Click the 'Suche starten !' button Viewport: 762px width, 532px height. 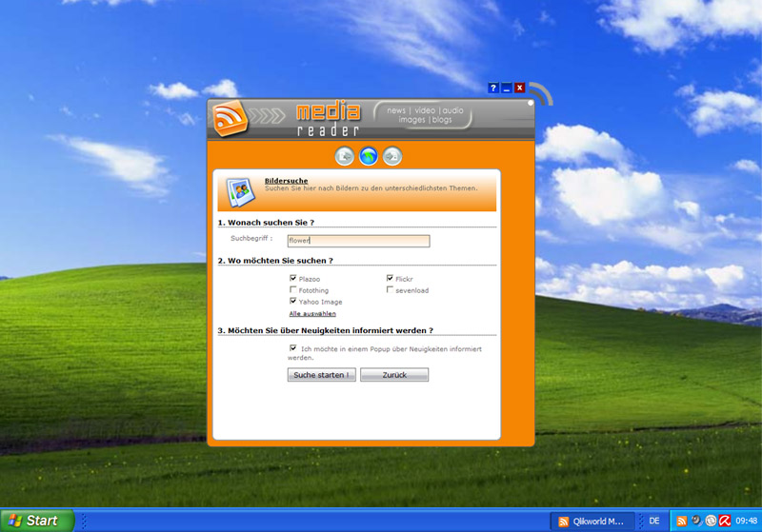tap(321, 375)
